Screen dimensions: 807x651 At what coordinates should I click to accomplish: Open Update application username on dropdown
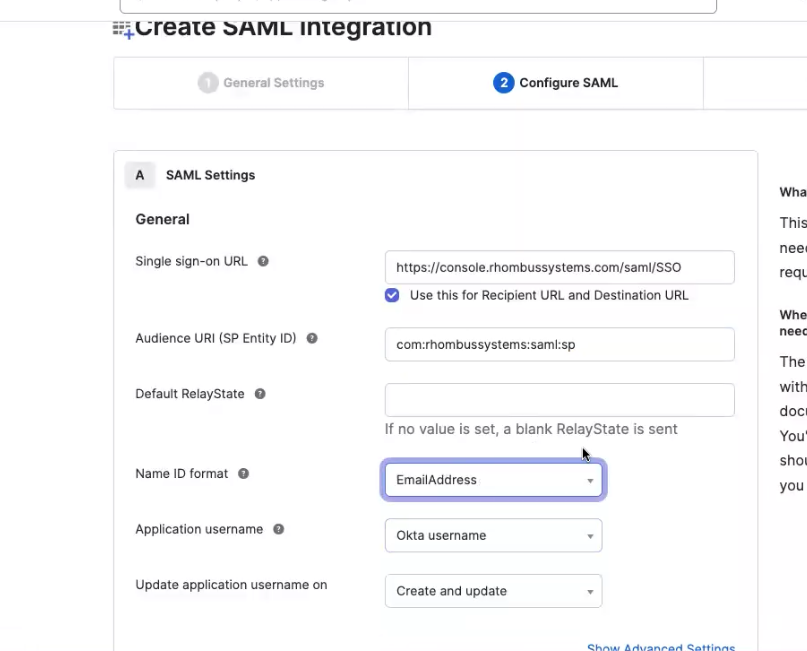coord(493,591)
